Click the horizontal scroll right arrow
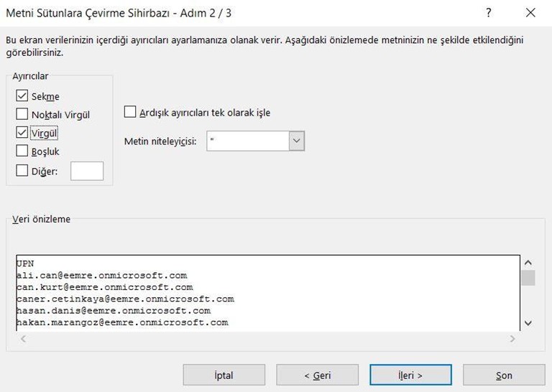This screenshot has height=392, width=552. (x=512, y=339)
